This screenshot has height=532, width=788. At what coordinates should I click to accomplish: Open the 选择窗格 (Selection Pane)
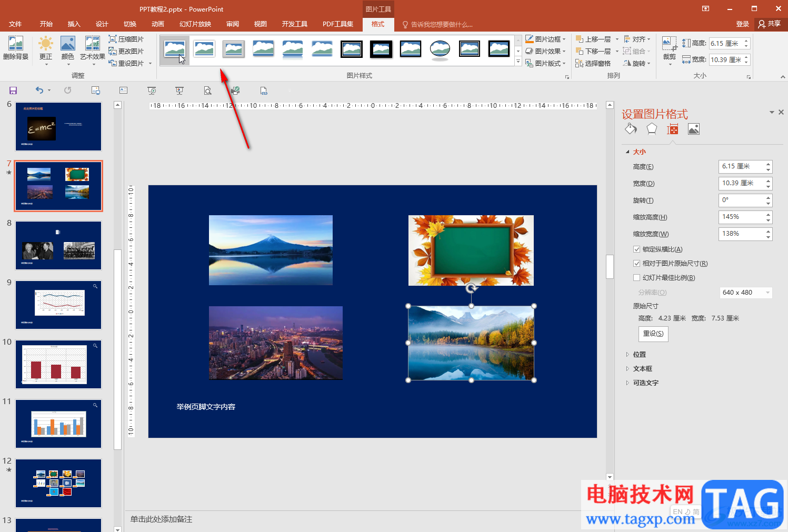[x=593, y=63]
